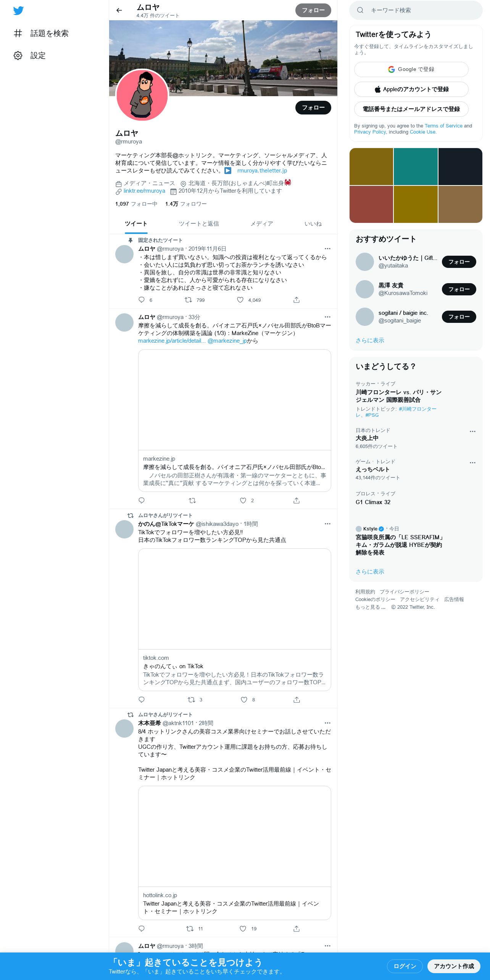Image resolution: width=490 pixels, height=980 pixels.
Task: Open more options on 3時間 tweet
Action: pos(327,946)
